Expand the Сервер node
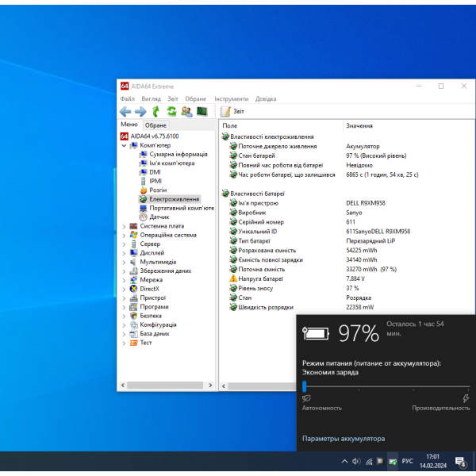 point(124,244)
